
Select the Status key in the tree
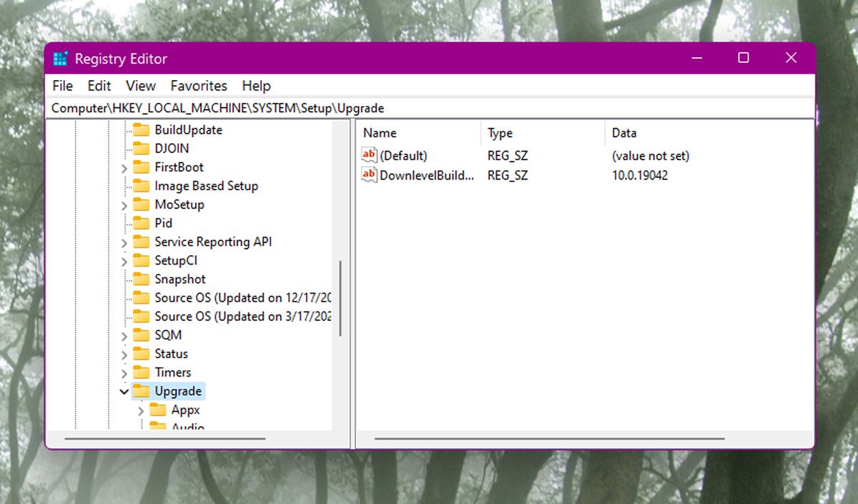172,353
